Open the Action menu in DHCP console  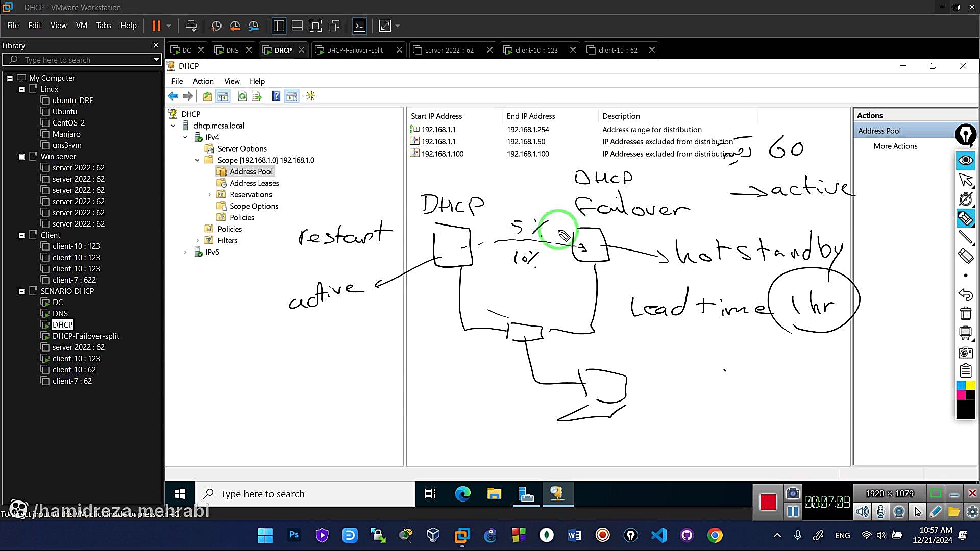[203, 81]
